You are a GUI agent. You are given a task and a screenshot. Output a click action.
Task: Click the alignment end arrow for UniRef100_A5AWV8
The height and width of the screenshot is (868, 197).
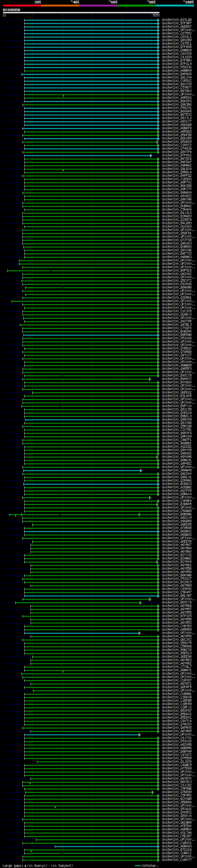click(141, 471)
